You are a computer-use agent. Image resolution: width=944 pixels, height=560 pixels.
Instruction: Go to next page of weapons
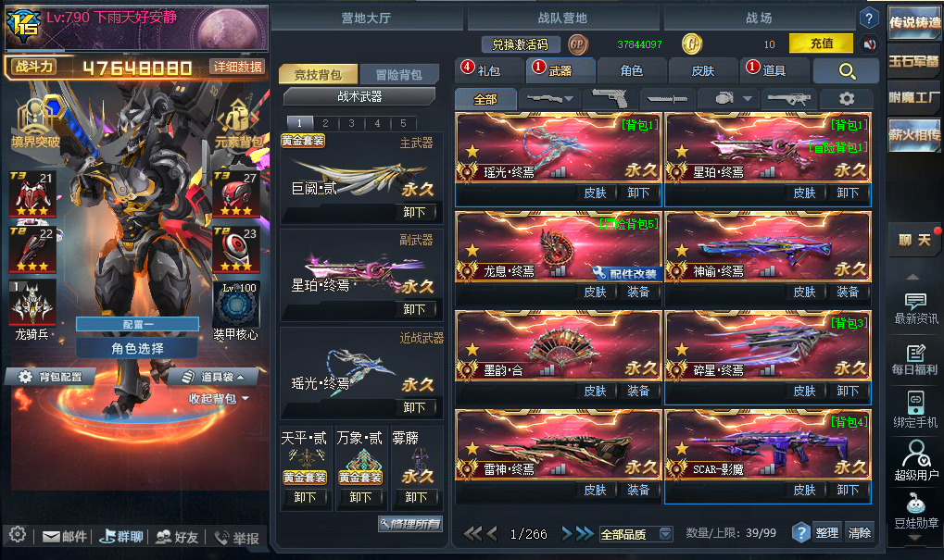coord(567,533)
